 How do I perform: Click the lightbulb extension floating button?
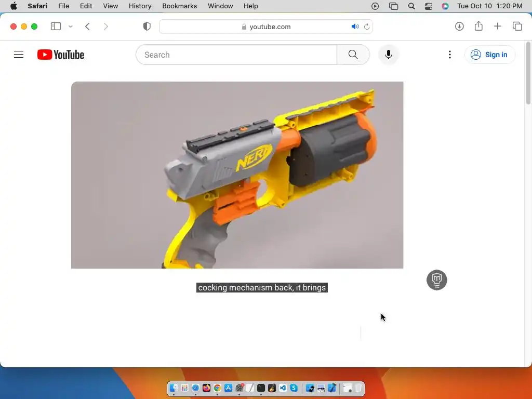[436, 280]
